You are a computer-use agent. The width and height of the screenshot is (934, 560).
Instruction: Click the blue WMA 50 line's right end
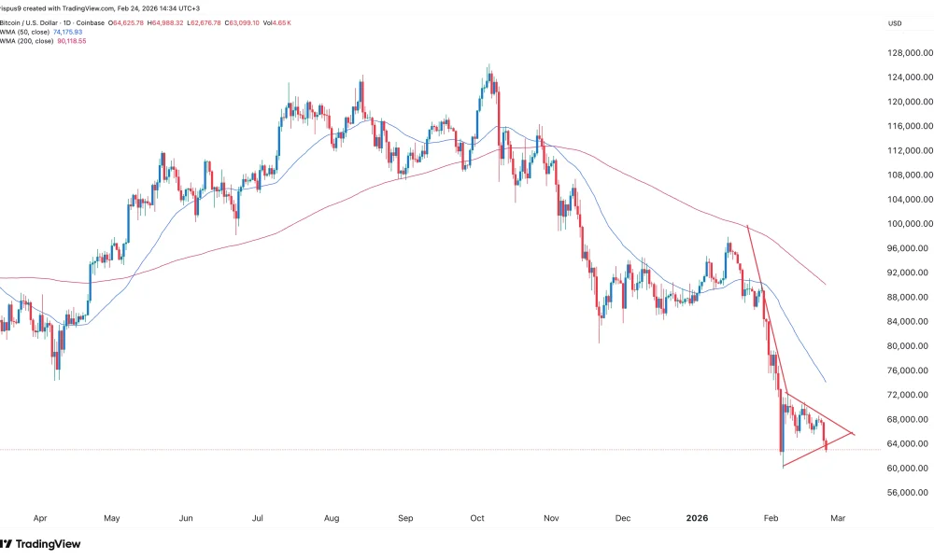coord(826,382)
